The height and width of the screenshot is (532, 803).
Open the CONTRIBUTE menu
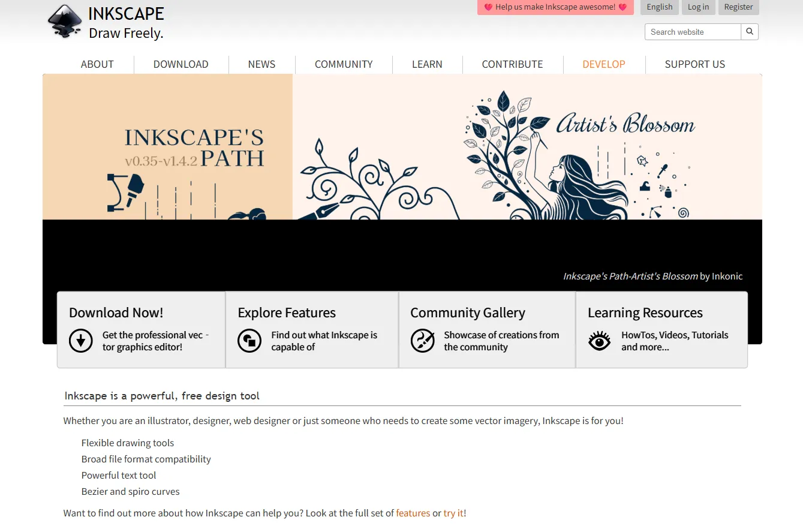click(513, 64)
